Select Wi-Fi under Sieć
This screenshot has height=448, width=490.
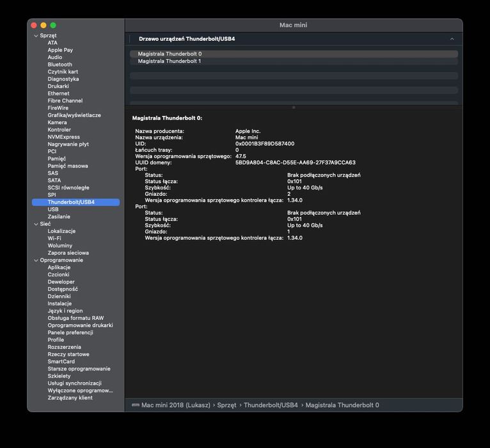click(54, 238)
